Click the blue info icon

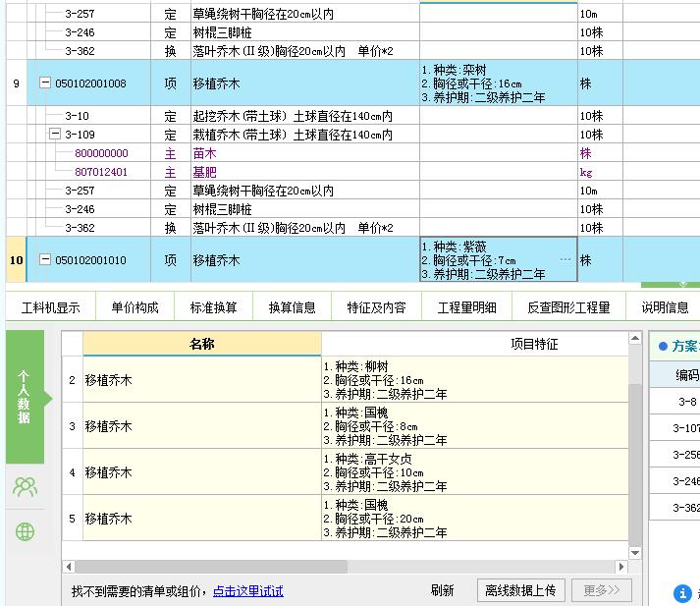(x=682, y=593)
